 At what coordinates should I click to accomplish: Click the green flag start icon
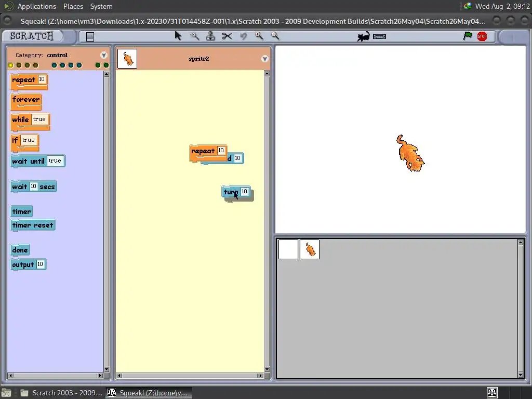[468, 36]
